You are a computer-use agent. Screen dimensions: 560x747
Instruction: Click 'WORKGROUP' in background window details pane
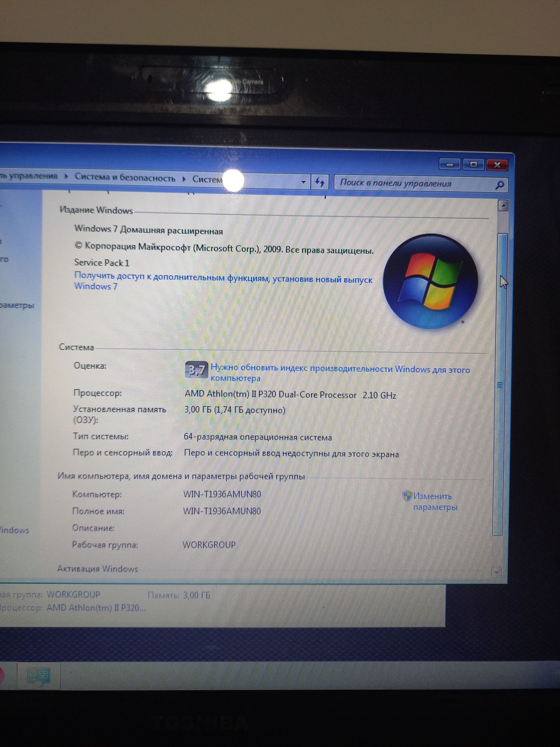pos(74,594)
